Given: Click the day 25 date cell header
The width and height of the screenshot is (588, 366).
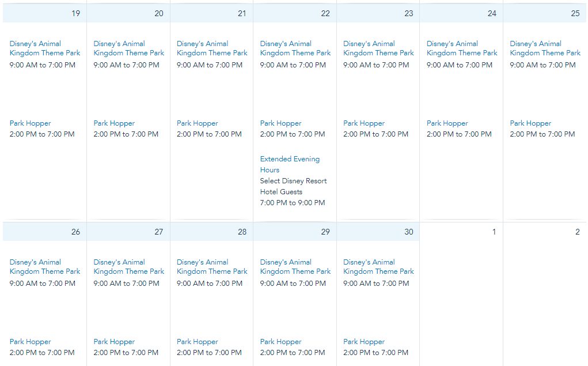Looking at the screenshot, I should pos(575,13).
